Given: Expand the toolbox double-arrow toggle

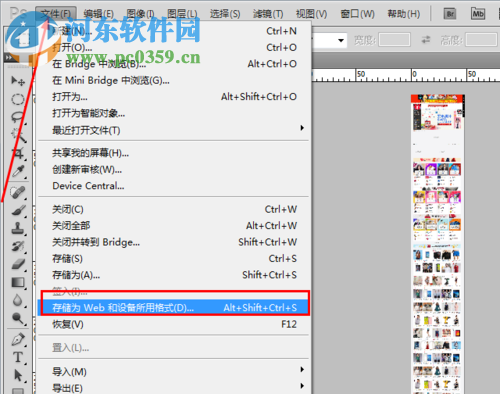Looking at the screenshot, I should coord(9,58).
